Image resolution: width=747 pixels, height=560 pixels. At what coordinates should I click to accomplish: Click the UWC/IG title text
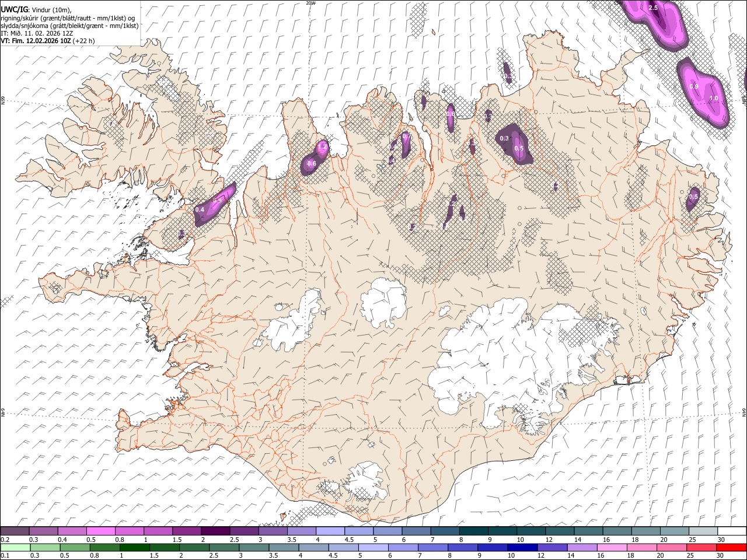tap(14, 9)
